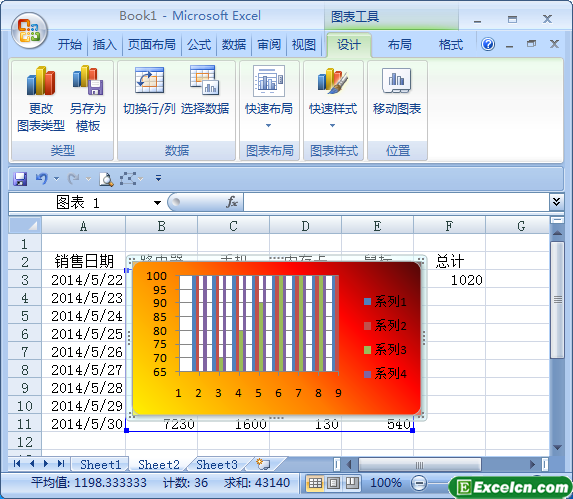Expand Quick Layout gallery dropdown
573x499 pixels.
coord(269,125)
